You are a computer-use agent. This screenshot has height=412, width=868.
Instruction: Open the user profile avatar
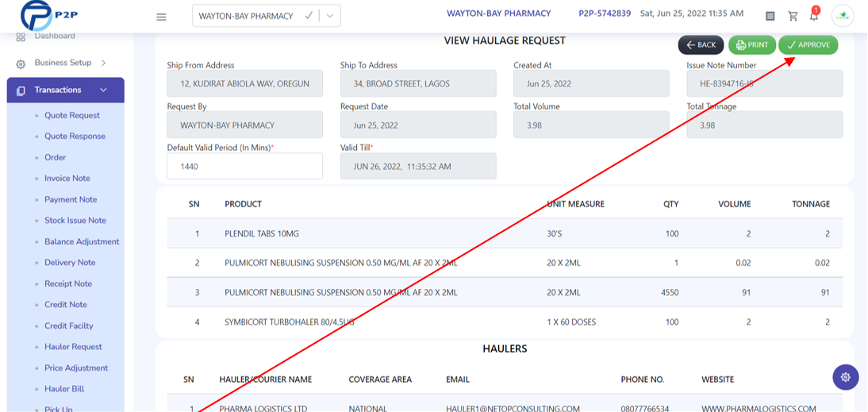click(x=843, y=16)
